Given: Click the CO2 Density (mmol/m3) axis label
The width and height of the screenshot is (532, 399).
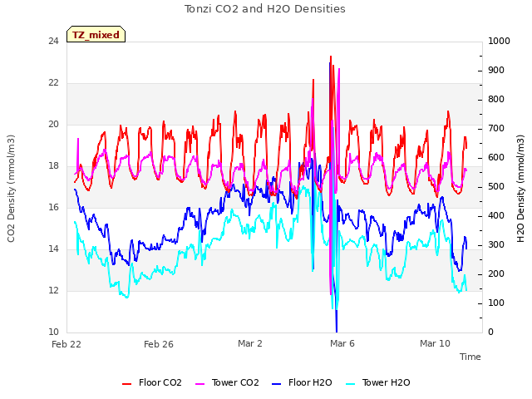Looking at the screenshot, I should (x=11, y=189).
